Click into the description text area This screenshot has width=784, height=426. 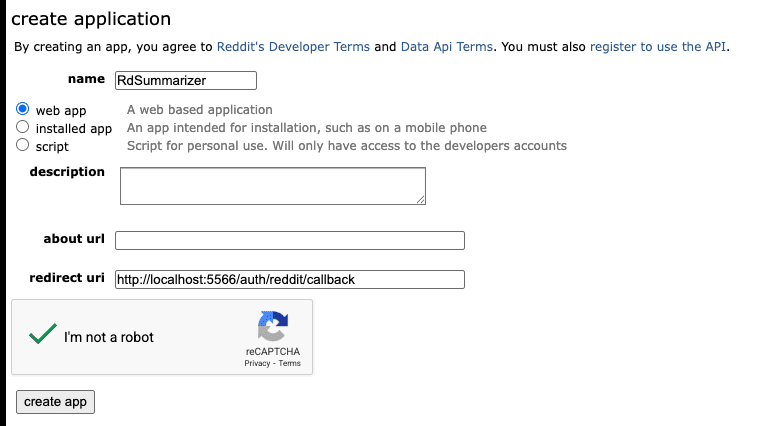coord(273,186)
